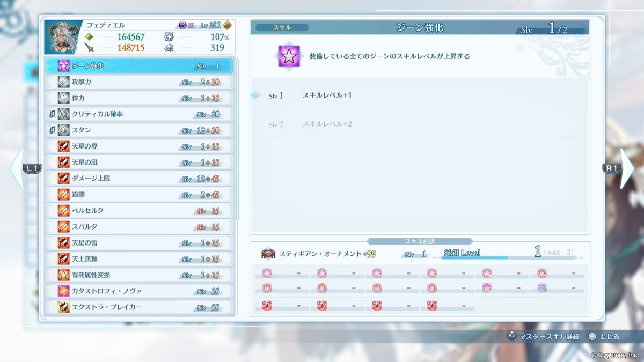
Task: Click the 有利属性変換 star icon
Action: pyautogui.click(x=64, y=275)
